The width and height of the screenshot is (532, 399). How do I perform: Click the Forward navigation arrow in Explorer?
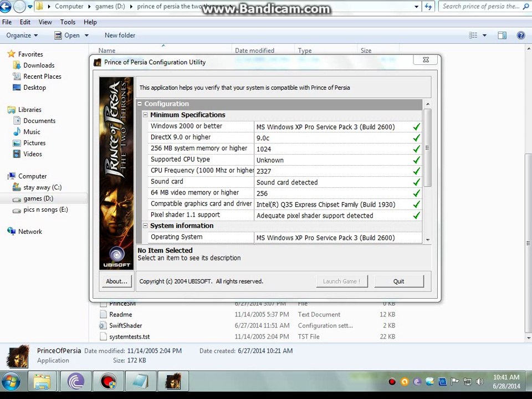[x=19, y=6]
